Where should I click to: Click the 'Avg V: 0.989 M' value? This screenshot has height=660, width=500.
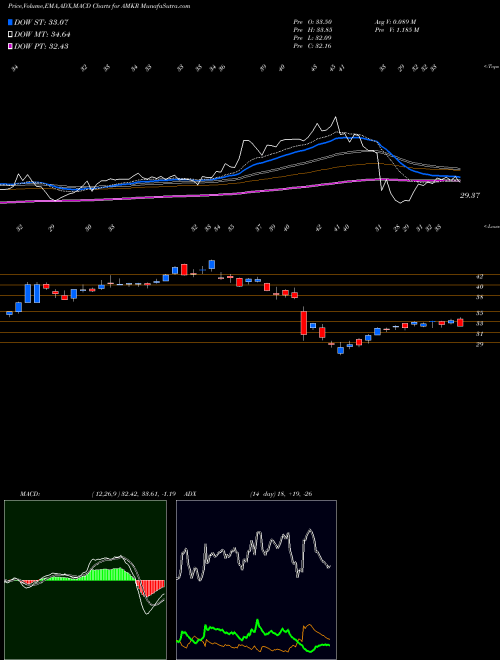(395, 21)
